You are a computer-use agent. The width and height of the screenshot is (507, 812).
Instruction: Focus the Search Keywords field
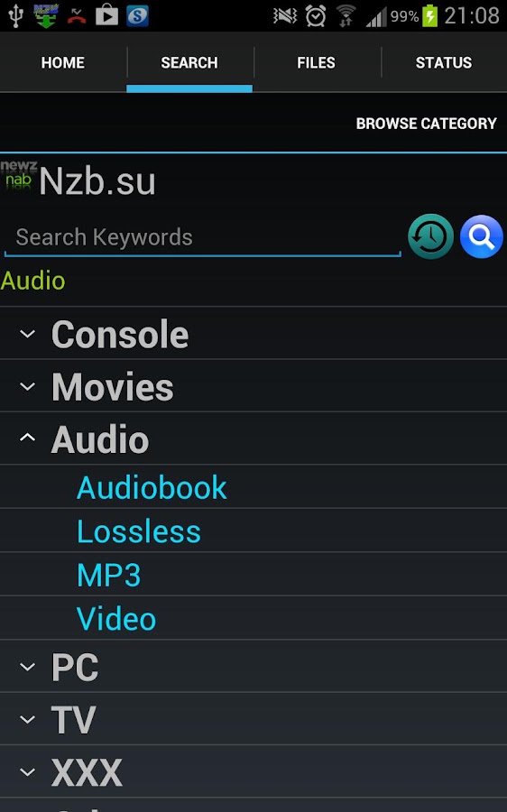[x=202, y=238]
